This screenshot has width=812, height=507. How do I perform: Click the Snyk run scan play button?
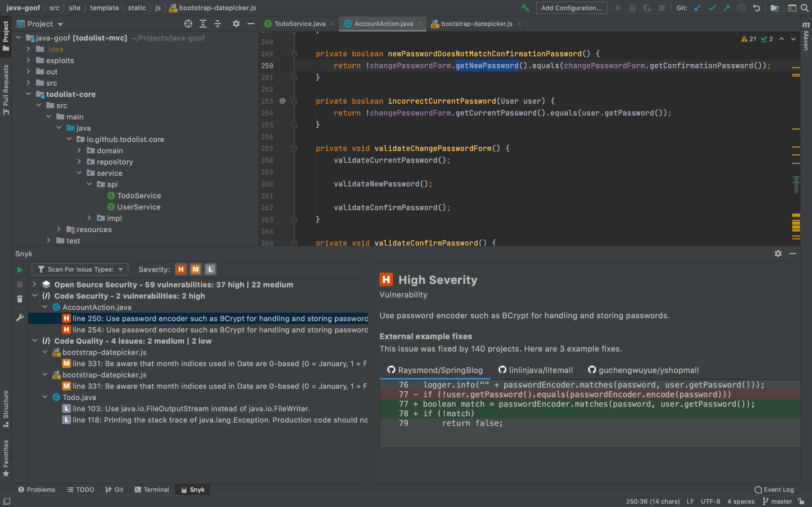click(19, 269)
